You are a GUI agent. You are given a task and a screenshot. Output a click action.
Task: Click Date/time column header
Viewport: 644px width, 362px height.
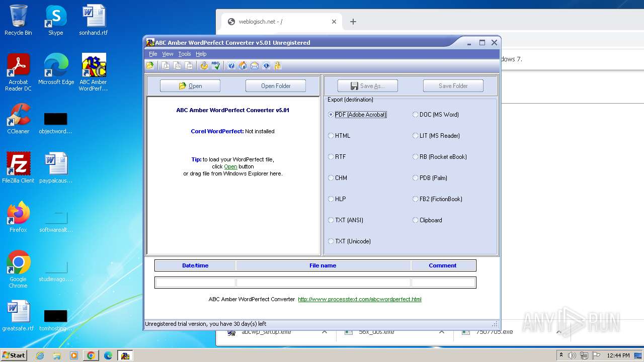[195, 265]
